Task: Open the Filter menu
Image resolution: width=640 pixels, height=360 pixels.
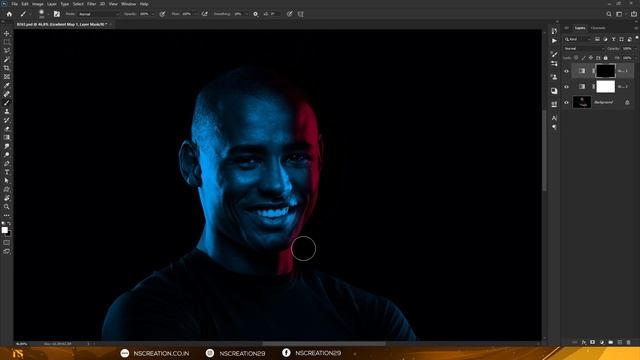Action: click(x=91, y=4)
